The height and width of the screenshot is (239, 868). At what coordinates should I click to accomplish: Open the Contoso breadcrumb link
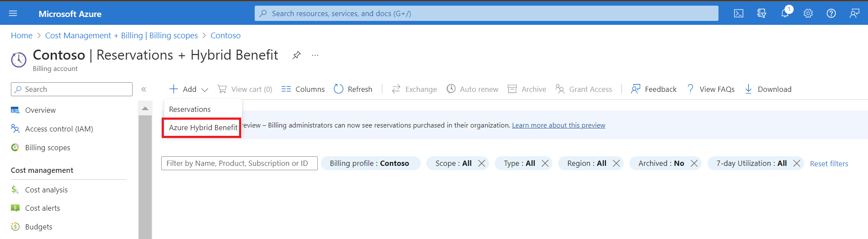226,36
